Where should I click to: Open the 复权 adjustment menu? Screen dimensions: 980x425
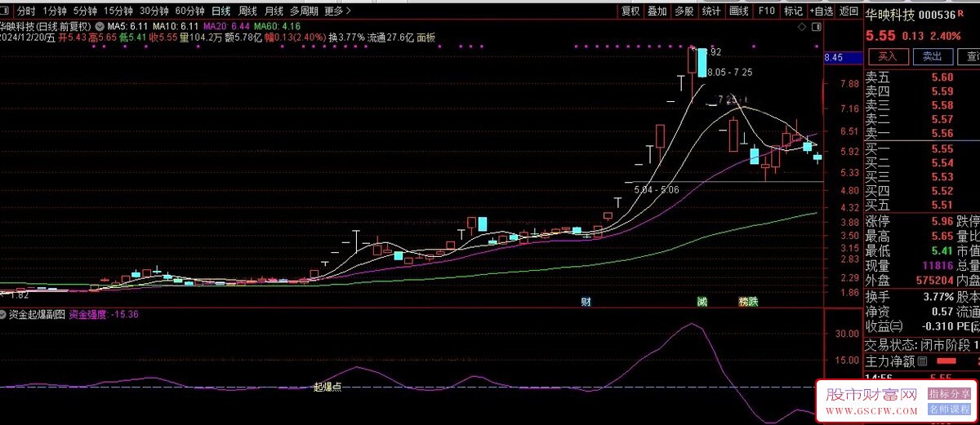coord(630,11)
